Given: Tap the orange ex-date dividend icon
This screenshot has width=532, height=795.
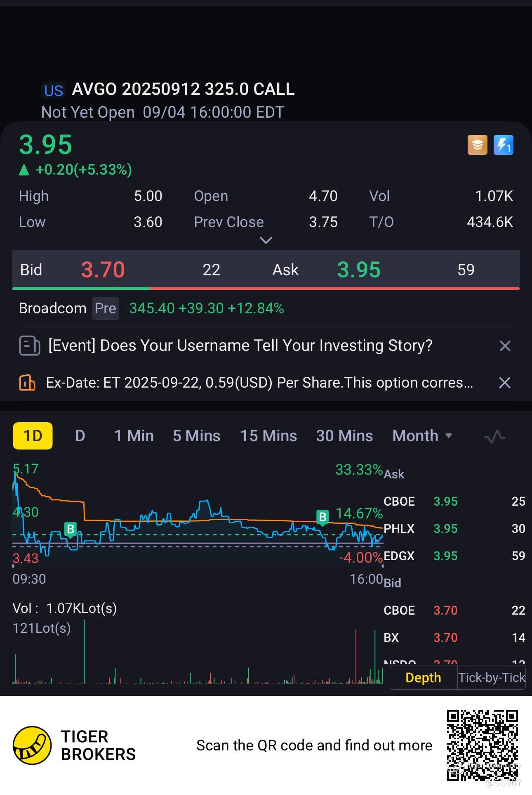Looking at the screenshot, I should tap(27, 383).
